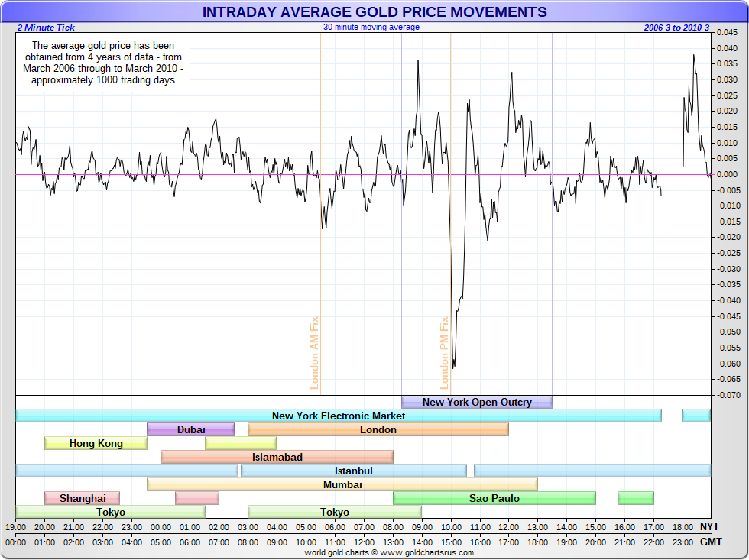Viewport: 749px width, 560px height.
Task: Click the 'Islamabad' session bar
Action: pyautogui.click(x=277, y=458)
